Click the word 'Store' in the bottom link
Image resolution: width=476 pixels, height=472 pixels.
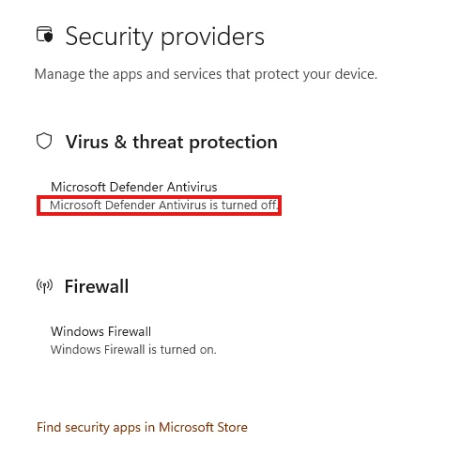click(x=233, y=427)
